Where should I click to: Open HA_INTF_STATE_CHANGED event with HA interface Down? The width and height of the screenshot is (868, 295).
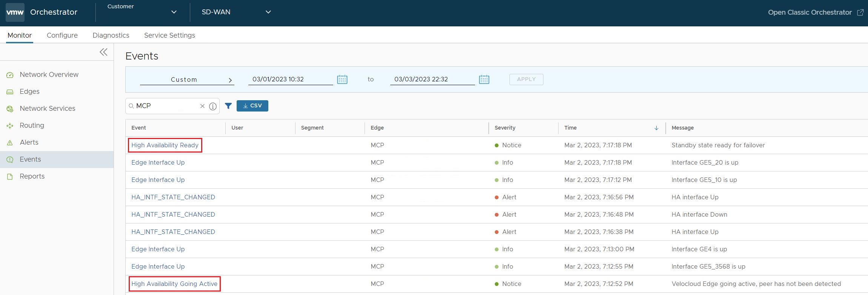tap(173, 215)
